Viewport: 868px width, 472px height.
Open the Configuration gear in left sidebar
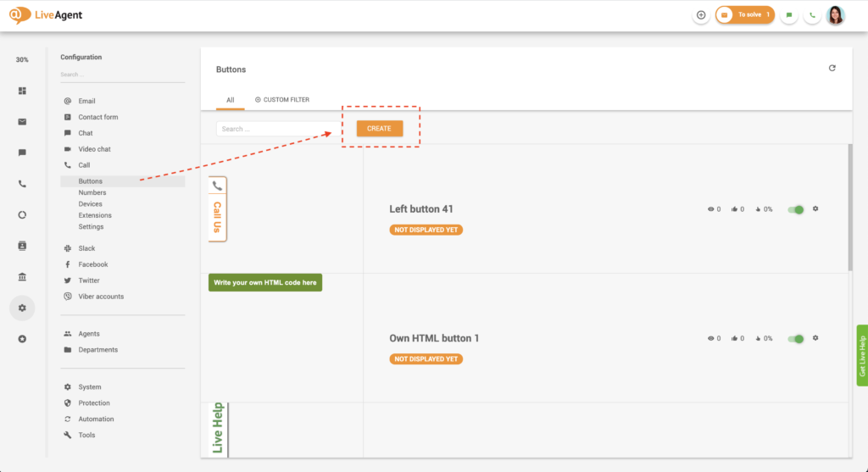click(22, 308)
